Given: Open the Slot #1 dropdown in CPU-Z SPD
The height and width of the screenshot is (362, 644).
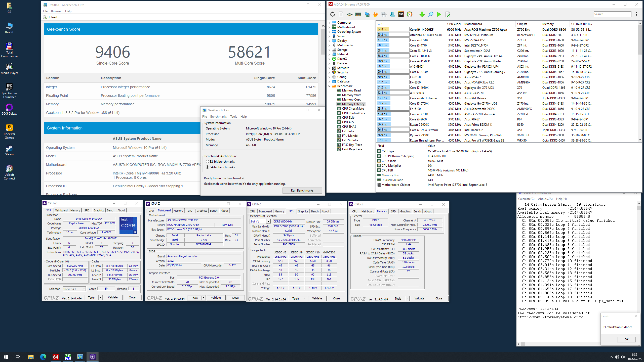Looking at the screenshot, I should 268,221.
